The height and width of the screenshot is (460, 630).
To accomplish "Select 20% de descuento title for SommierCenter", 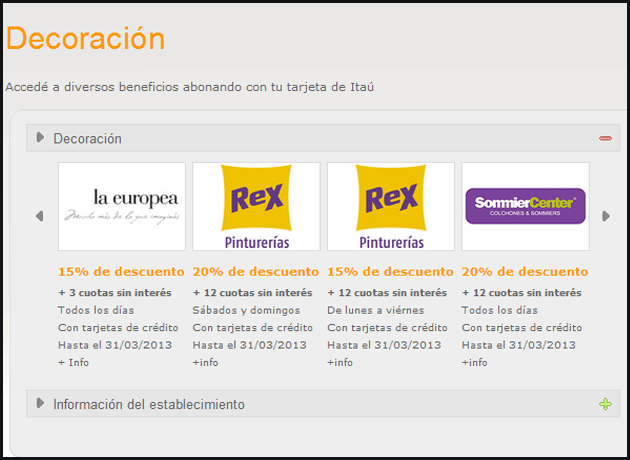I will [525, 272].
